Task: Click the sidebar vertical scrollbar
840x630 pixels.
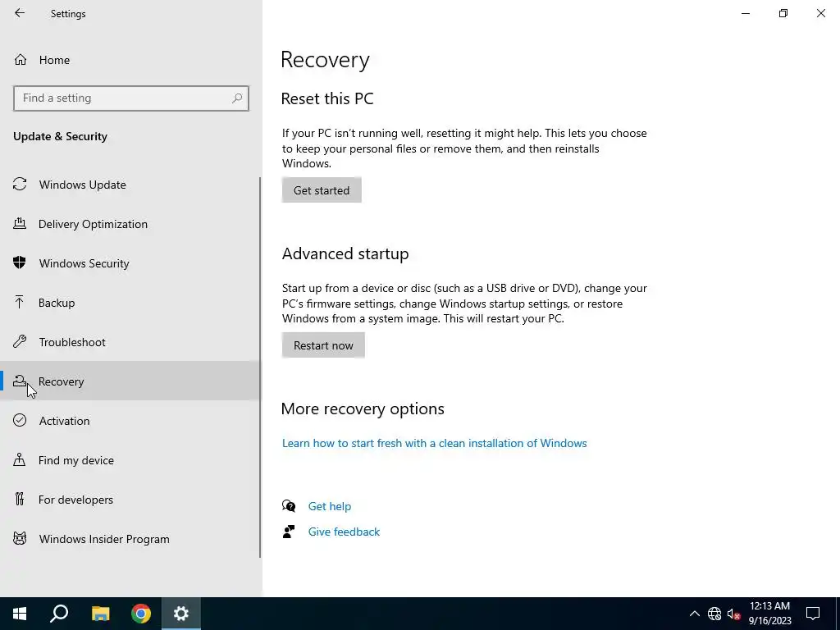Action: pos(260,367)
